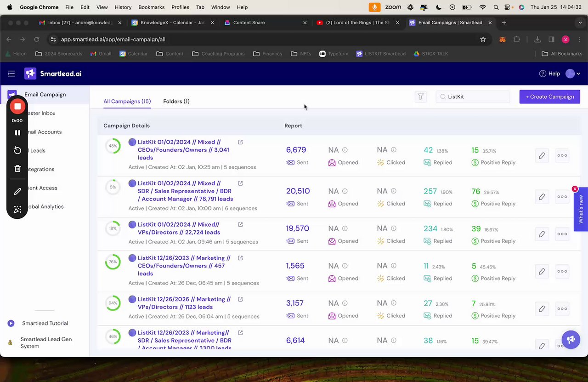Open the All Bookmarks folder
This screenshot has width=588, height=382.
tap(562, 54)
